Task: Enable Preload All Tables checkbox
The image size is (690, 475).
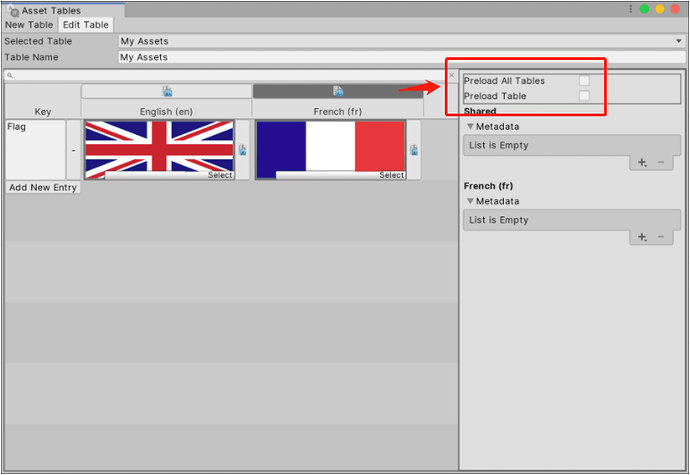Action: point(584,81)
